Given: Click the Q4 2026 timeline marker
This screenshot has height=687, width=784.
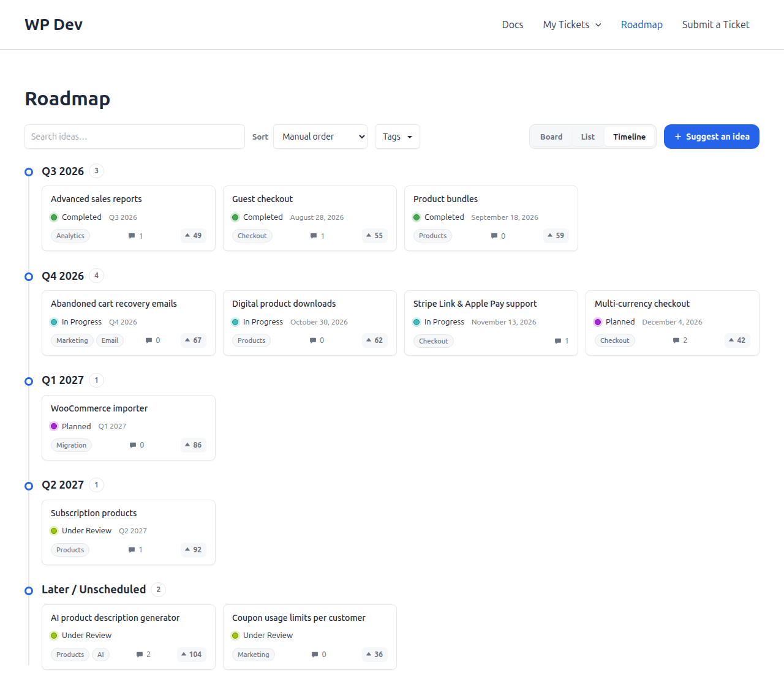Looking at the screenshot, I should pyautogui.click(x=29, y=277).
